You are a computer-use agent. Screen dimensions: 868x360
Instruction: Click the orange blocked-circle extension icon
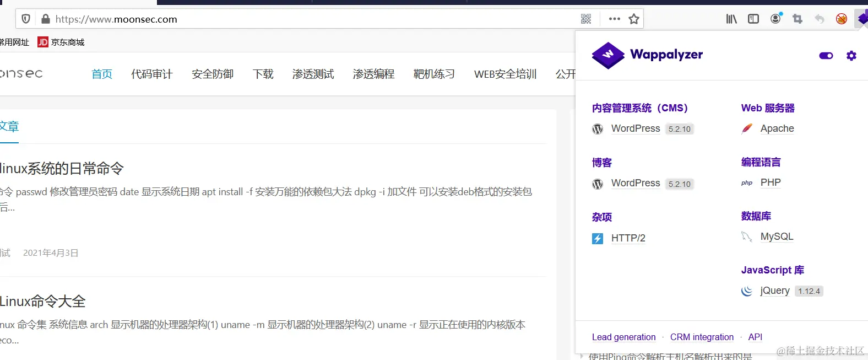[842, 19]
